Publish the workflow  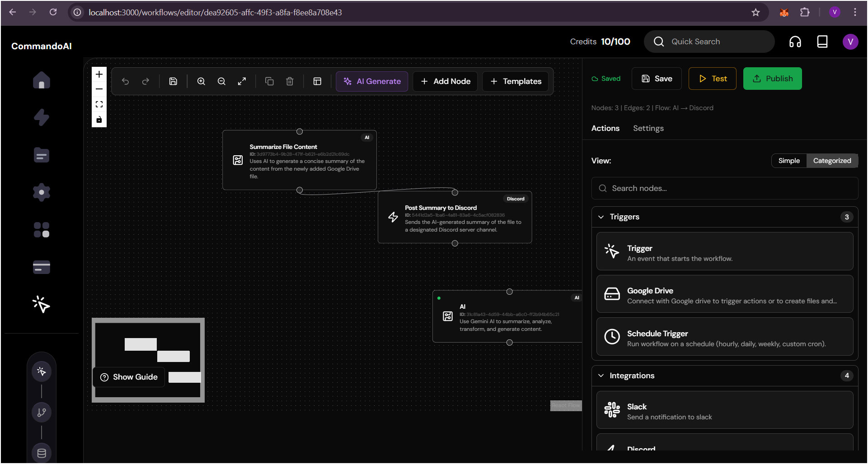pyautogui.click(x=773, y=79)
